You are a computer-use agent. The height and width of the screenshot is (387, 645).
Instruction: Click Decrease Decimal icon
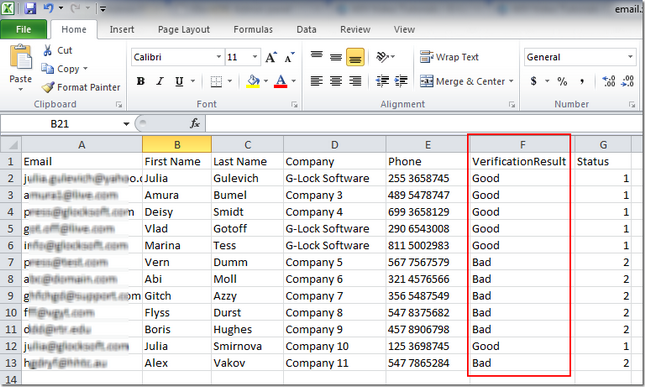click(x=627, y=81)
